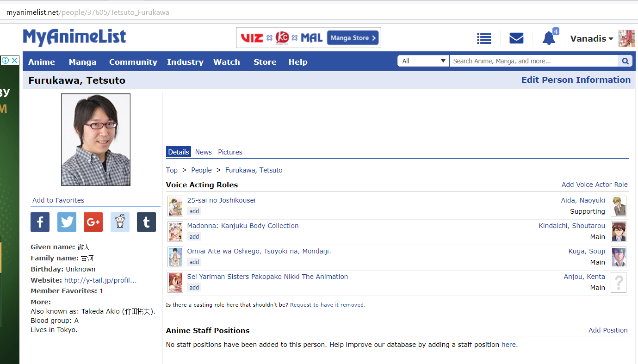Open the messages envelope icon
638x364 pixels.
516,38
